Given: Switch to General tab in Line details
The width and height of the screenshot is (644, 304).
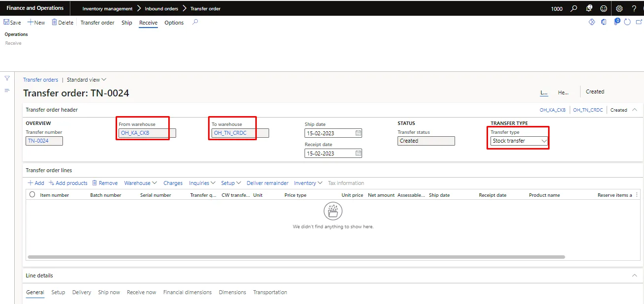Looking at the screenshot, I should (35, 292).
